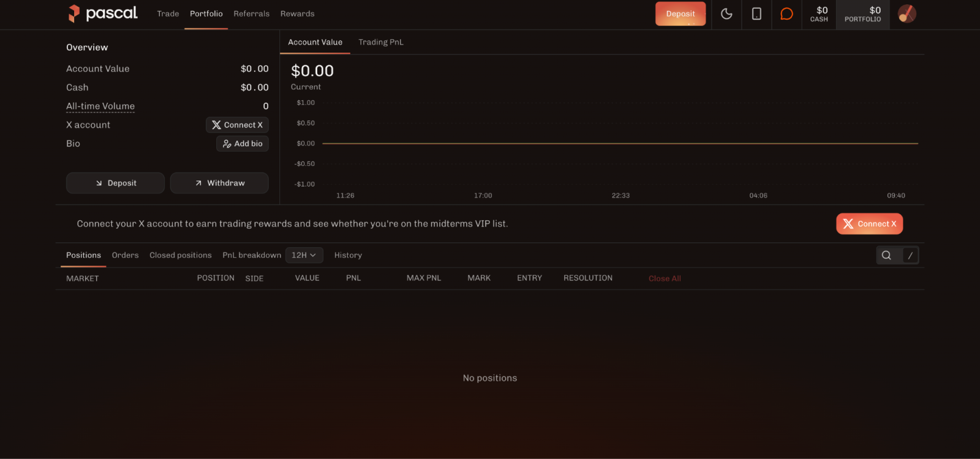The height and width of the screenshot is (459, 980).
Task: Click the Close All link
Action: coord(665,278)
